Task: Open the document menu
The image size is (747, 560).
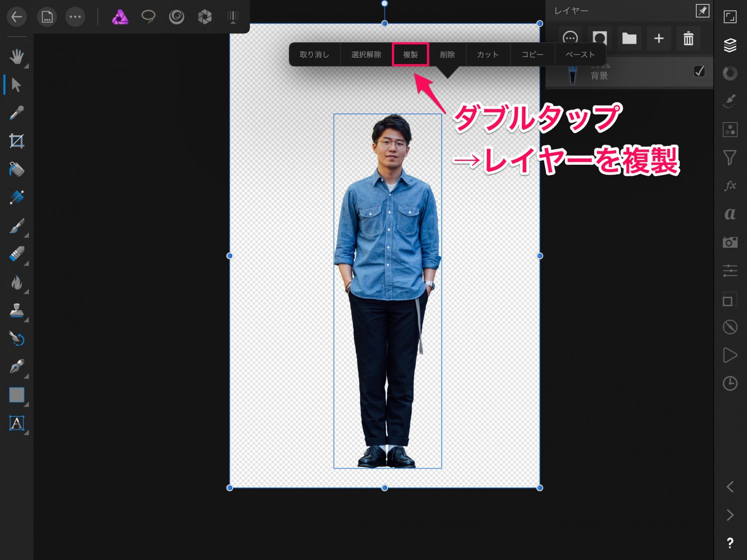Action: click(47, 17)
